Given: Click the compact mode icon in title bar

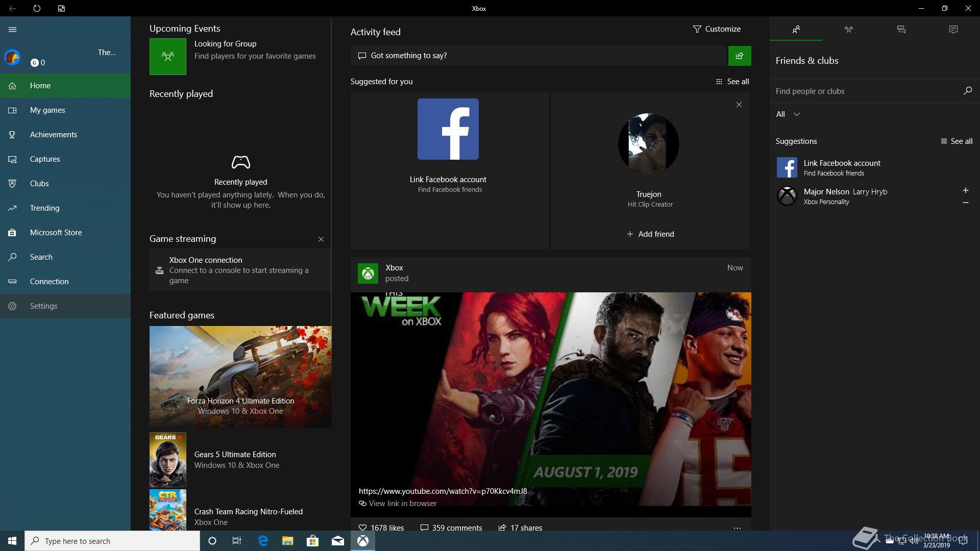Looking at the screenshot, I should pos(61,8).
